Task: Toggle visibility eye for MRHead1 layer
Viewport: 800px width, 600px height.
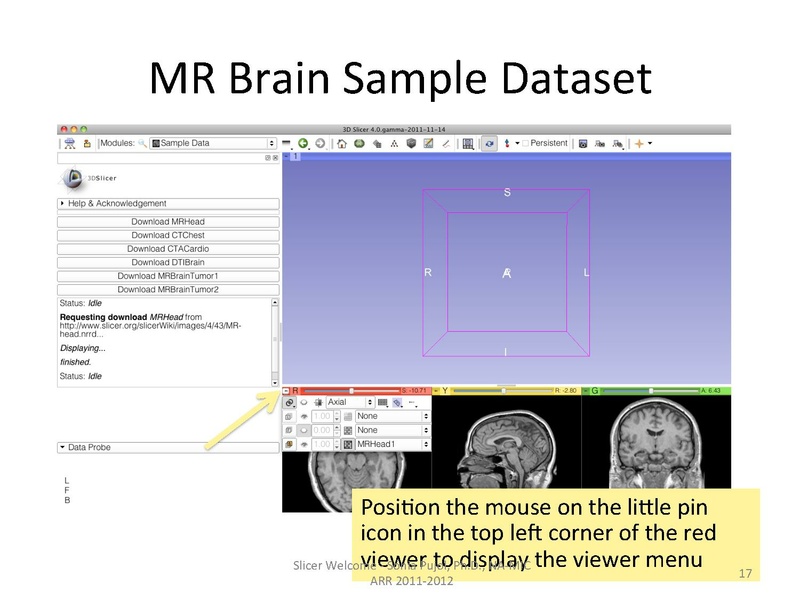Action: [305, 443]
